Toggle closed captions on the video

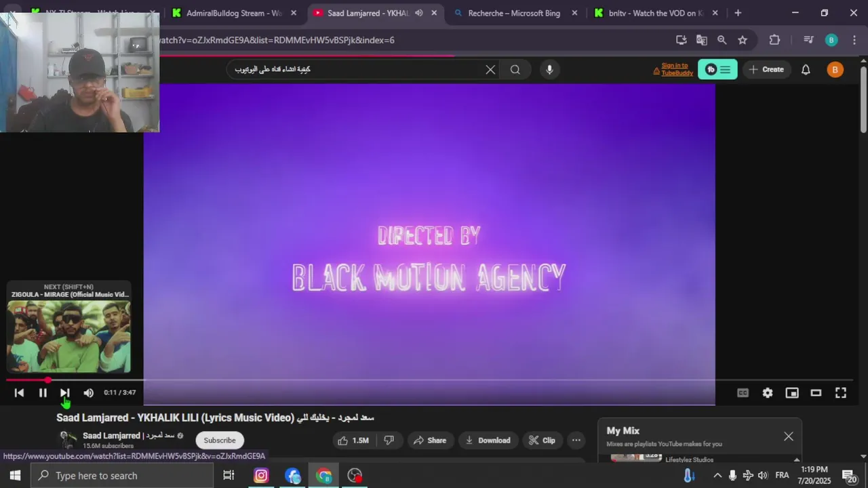[x=743, y=392]
